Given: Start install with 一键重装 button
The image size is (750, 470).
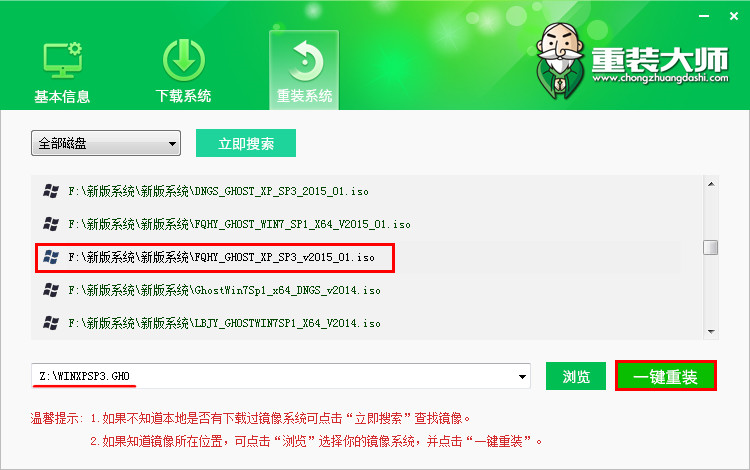Looking at the screenshot, I should tap(666, 376).
